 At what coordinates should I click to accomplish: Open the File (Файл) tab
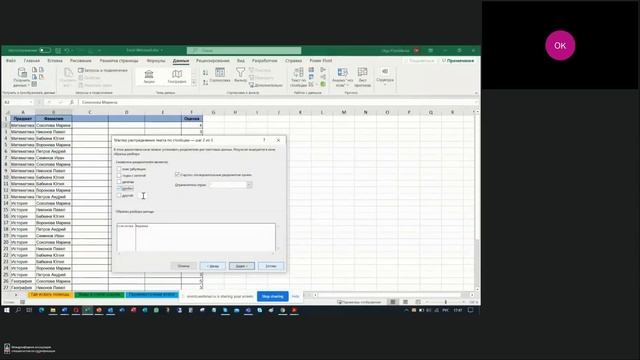11,61
